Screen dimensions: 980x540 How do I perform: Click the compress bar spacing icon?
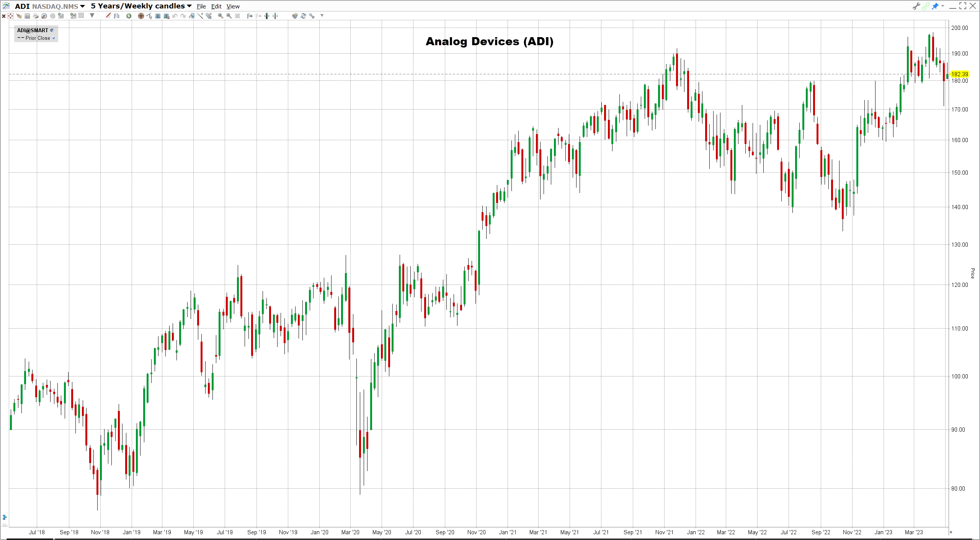[275, 16]
